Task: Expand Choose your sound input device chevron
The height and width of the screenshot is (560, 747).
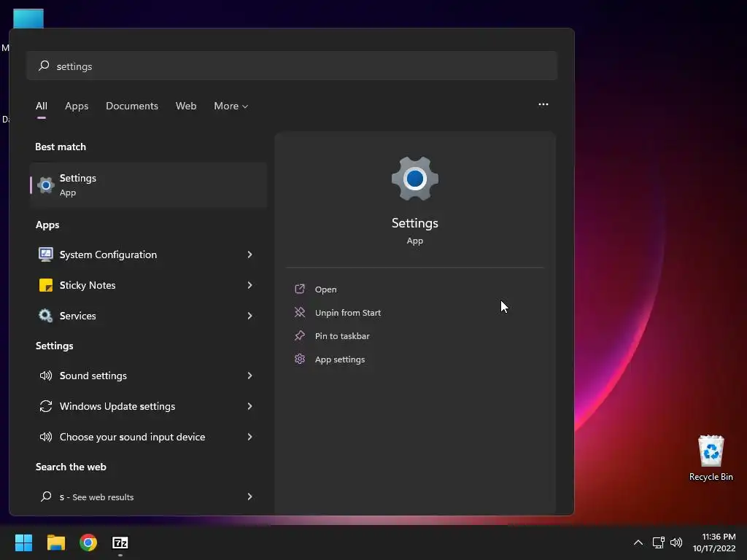Action: [249, 437]
